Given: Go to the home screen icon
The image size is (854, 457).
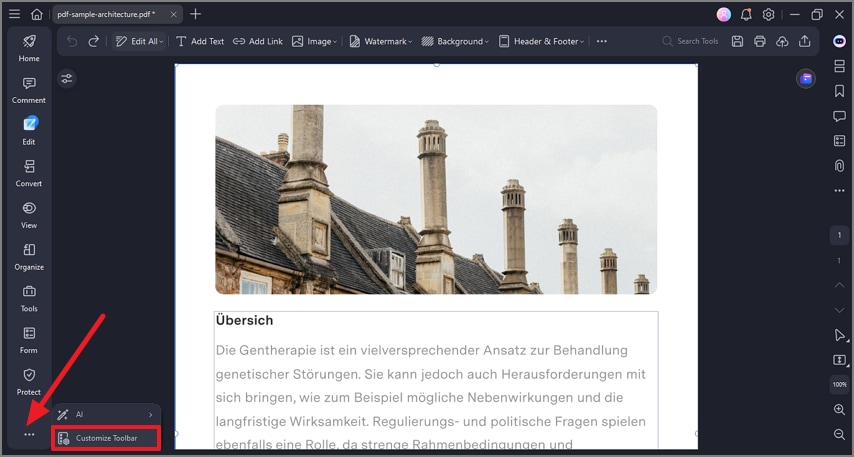Looking at the screenshot, I should tap(36, 14).
